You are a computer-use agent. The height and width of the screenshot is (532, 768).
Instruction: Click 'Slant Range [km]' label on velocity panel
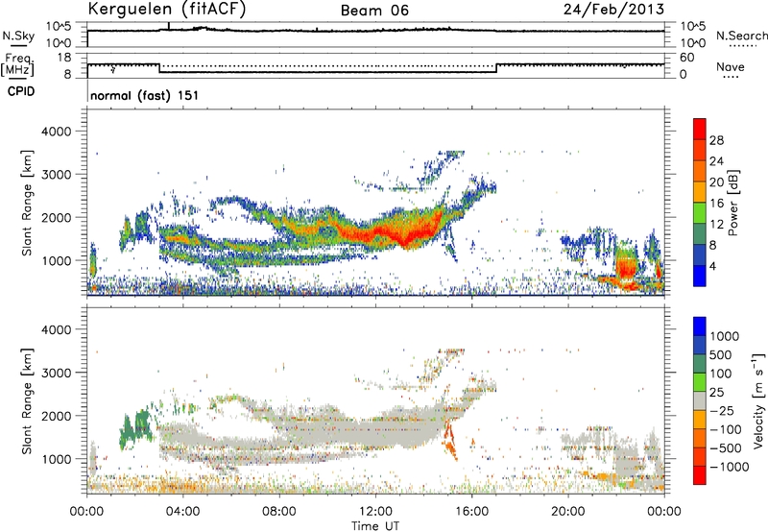click(x=27, y=401)
